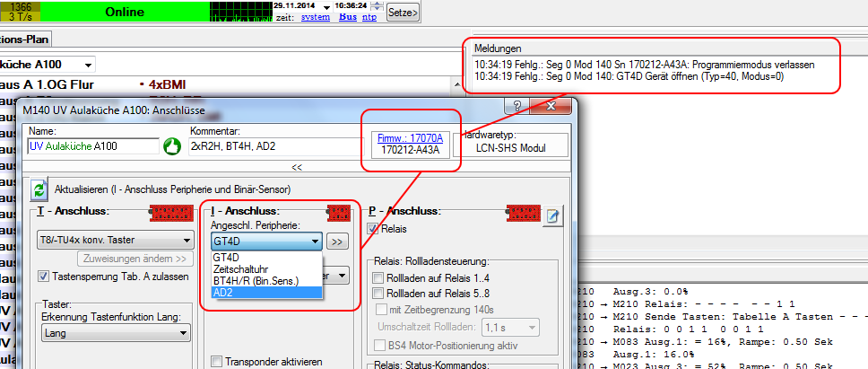Screen dimensions: 868x369
Task: Toggle Tastensperrung Tab. A zulassen
Action: (43, 276)
